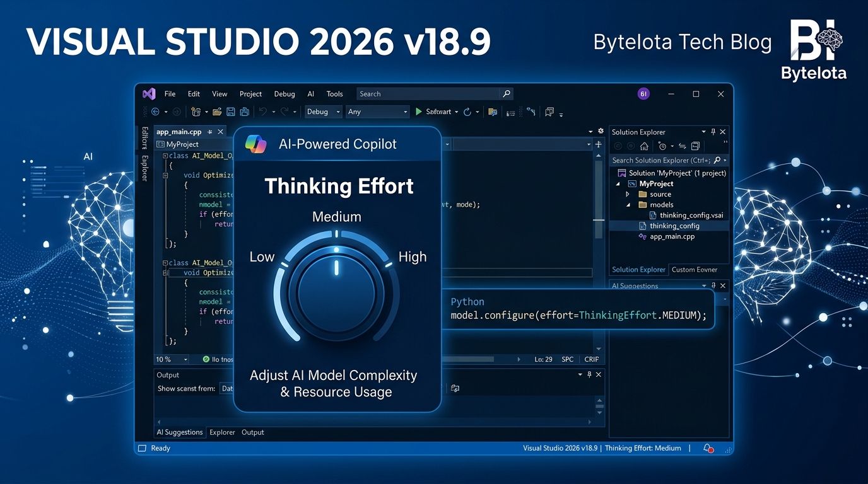Click the save file floppy icon
868x484 pixels.
pos(231,112)
